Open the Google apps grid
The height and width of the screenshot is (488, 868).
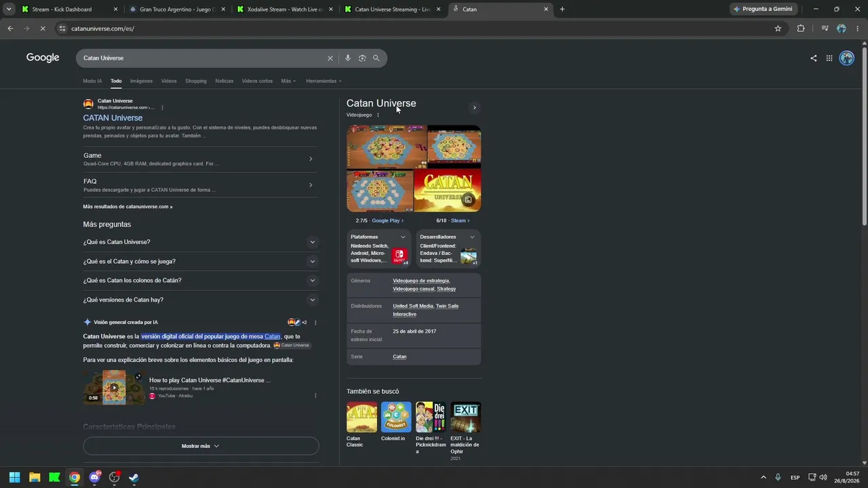tap(829, 58)
